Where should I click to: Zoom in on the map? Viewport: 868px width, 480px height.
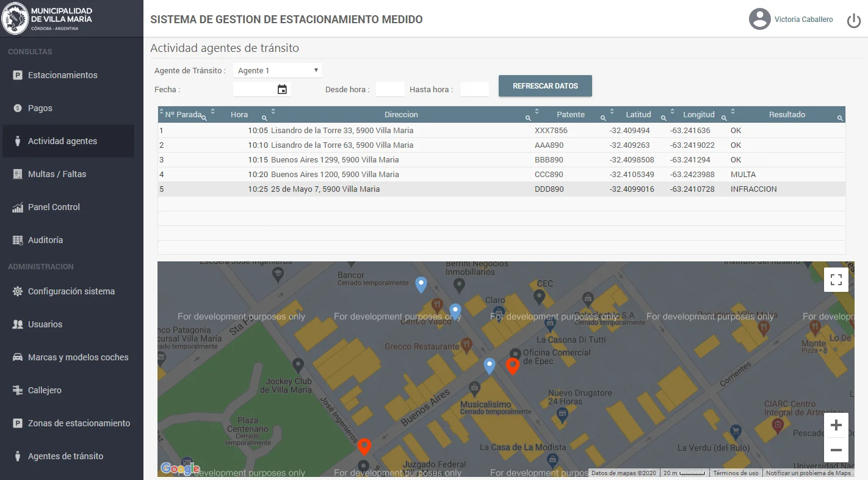click(836, 425)
